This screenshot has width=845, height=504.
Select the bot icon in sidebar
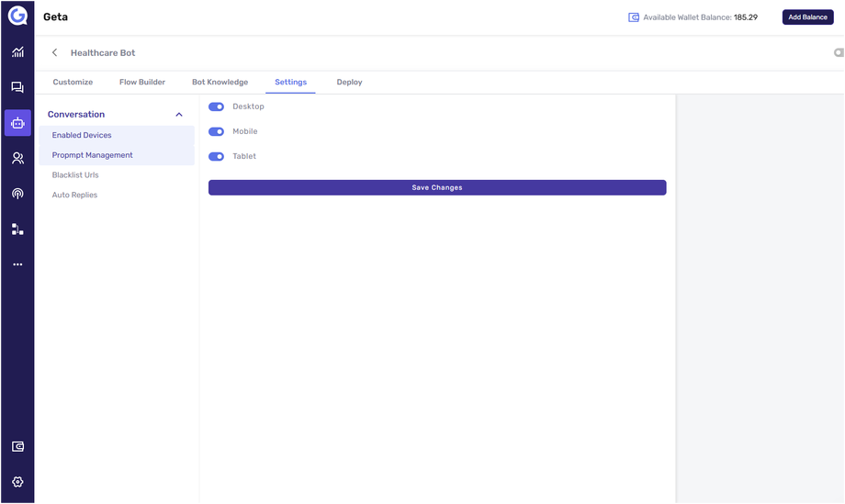(x=17, y=123)
